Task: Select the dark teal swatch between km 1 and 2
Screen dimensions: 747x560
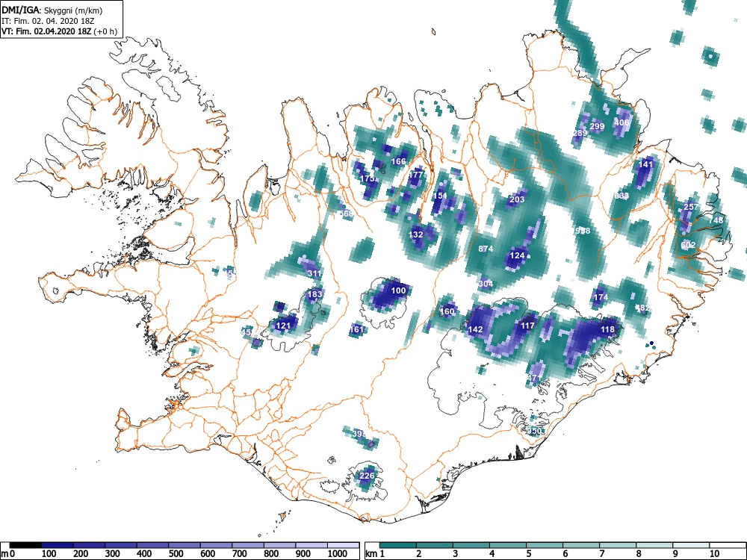Action: pos(398,545)
